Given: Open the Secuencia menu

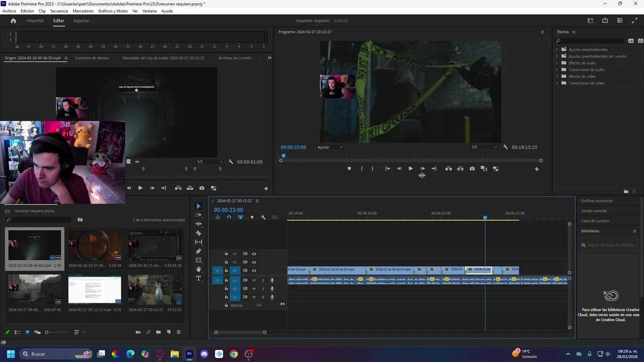Looking at the screenshot, I should (59, 11).
